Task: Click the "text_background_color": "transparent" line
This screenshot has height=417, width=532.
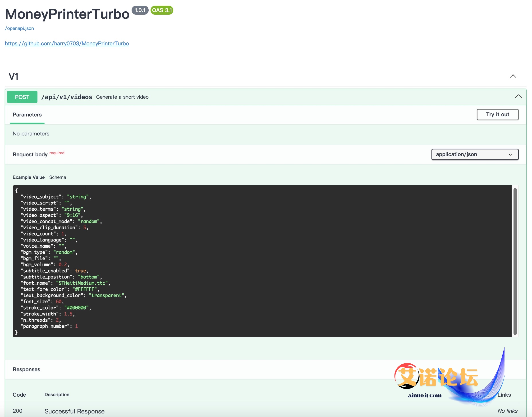Action: [73, 295]
